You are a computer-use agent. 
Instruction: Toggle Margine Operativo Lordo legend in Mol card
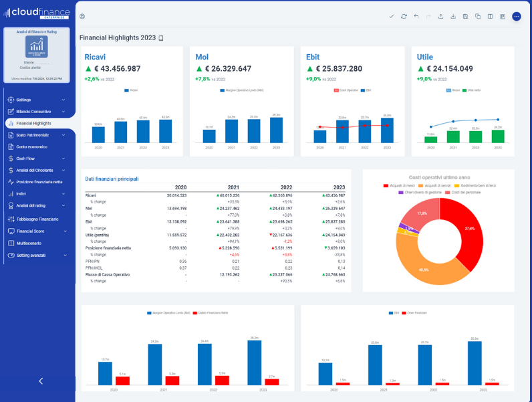pos(241,90)
